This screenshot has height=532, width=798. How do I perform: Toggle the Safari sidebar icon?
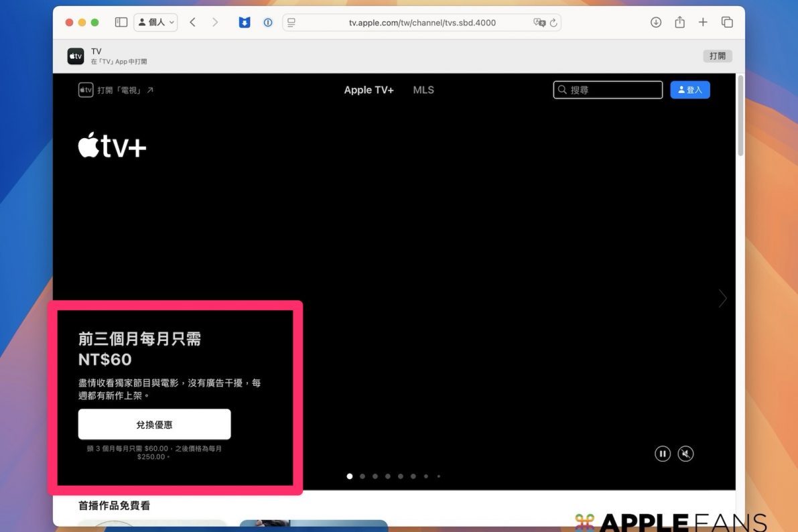point(121,22)
